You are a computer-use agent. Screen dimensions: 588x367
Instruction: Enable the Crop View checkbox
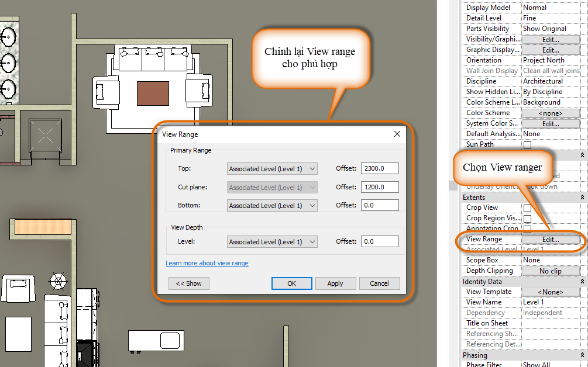click(527, 208)
